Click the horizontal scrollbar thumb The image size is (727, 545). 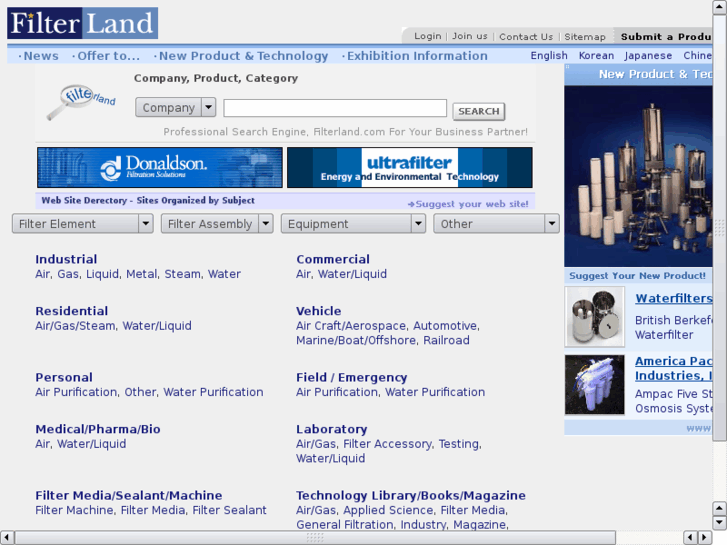(315, 538)
